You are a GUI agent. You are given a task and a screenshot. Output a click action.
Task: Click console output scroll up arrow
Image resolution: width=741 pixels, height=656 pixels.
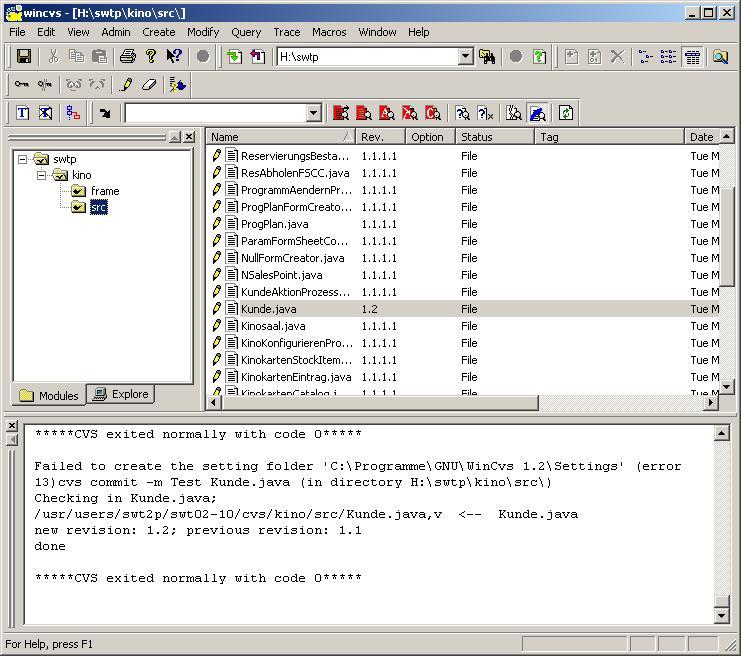click(721, 433)
